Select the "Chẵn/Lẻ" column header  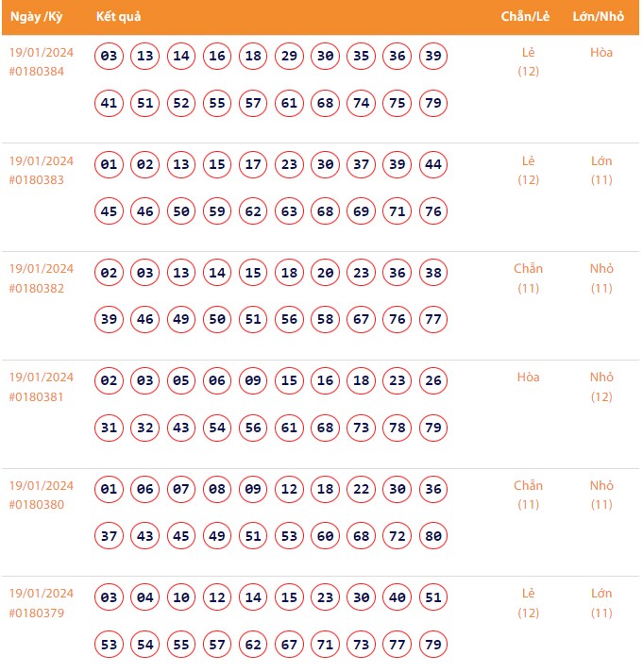[x=526, y=17]
